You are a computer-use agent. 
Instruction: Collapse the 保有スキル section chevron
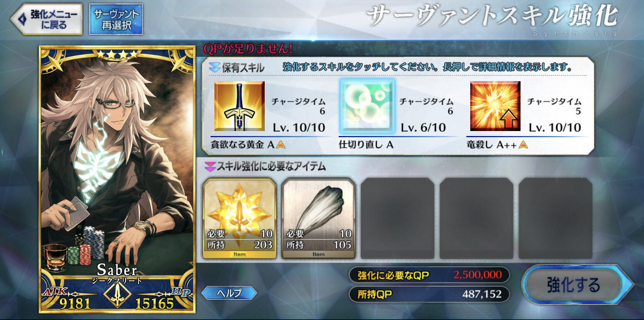(x=214, y=68)
